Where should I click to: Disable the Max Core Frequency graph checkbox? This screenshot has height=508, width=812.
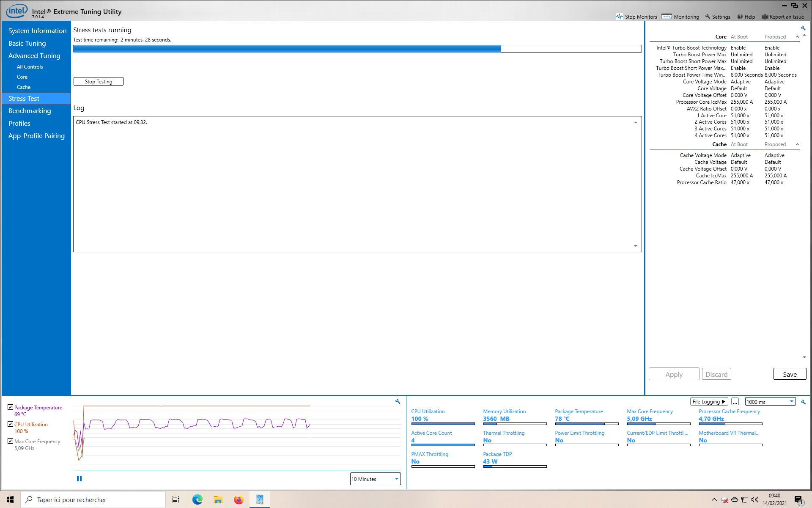pos(11,441)
